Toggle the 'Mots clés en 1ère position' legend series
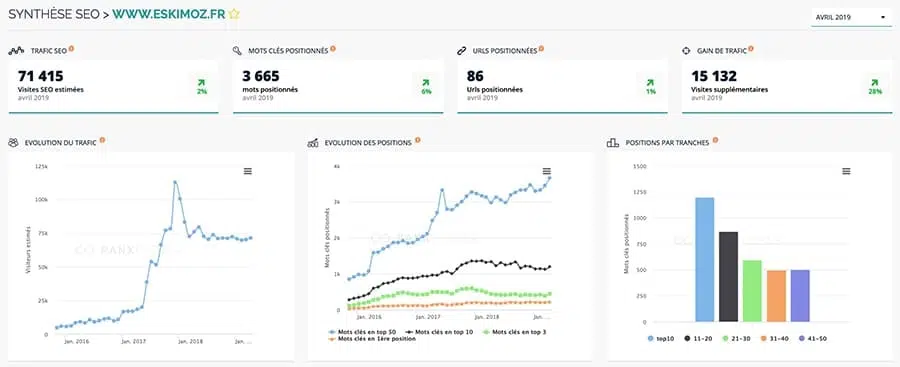The width and height of the screenshot is (900, 367). point(373,339)
